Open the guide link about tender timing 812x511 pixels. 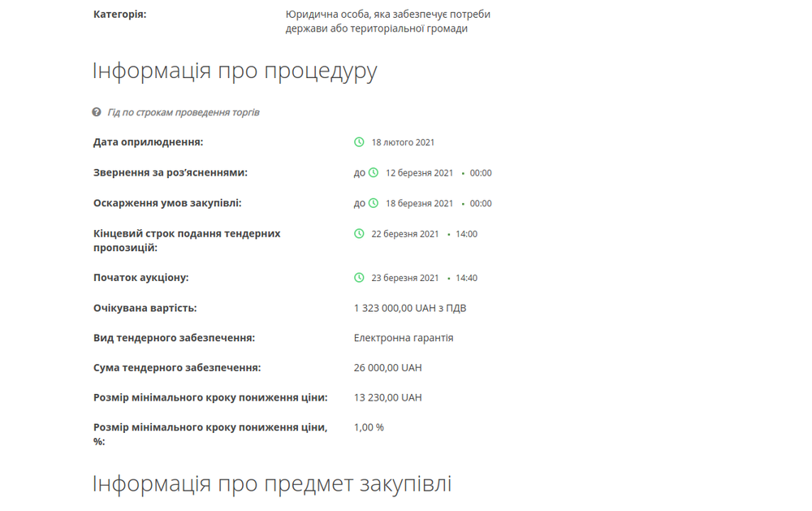[184, 112]
